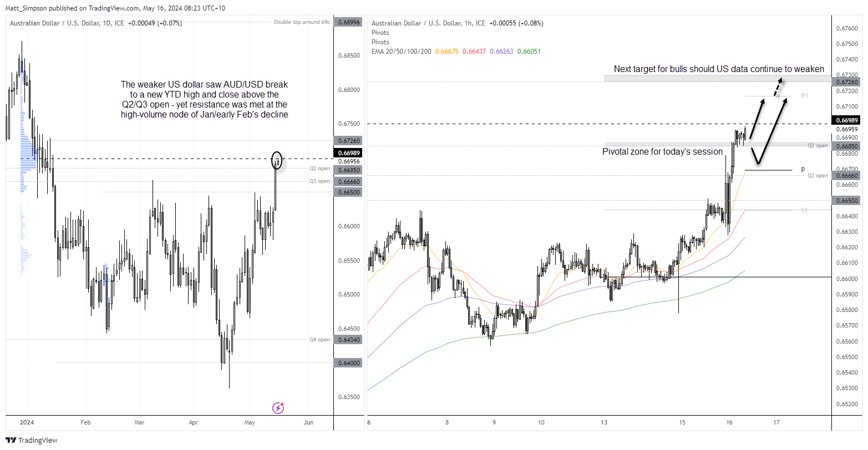The width and height of the screenshot is (868, 450).
Task: Click the 0.66660 price label on daily chart
Action: (348, 181)
